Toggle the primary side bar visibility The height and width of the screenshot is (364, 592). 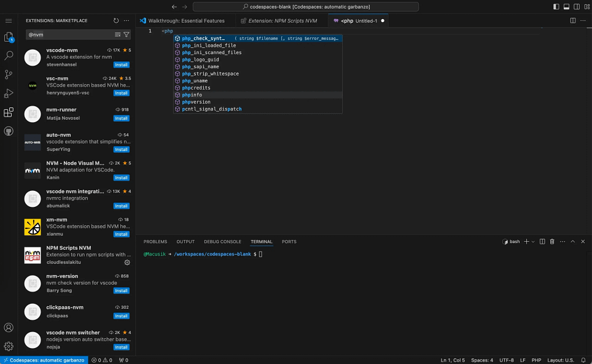click(556, 7)
